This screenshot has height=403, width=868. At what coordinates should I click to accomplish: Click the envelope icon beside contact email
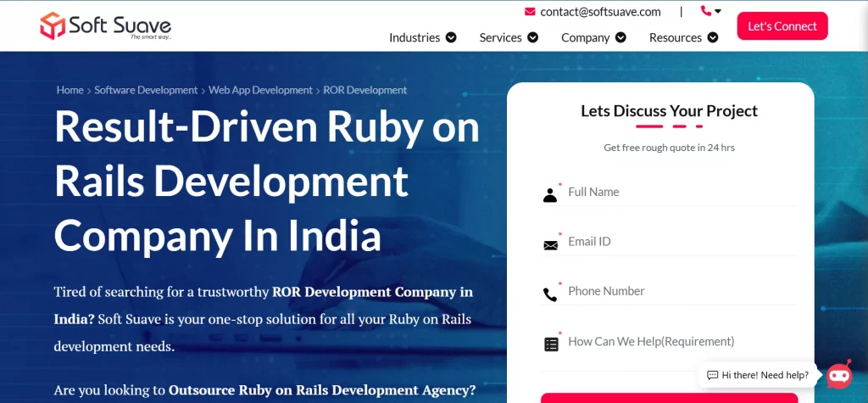click(530, 12)
